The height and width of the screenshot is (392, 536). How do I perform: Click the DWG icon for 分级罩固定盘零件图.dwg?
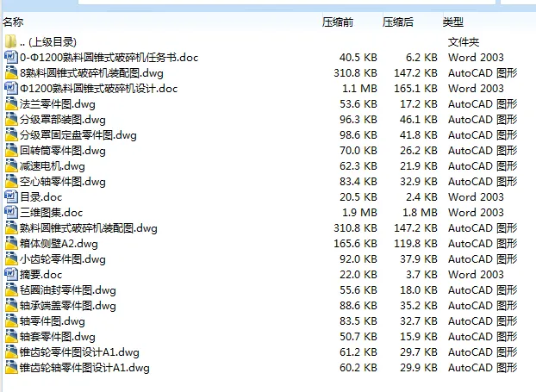pyautogui.click(x=11, y=134)
